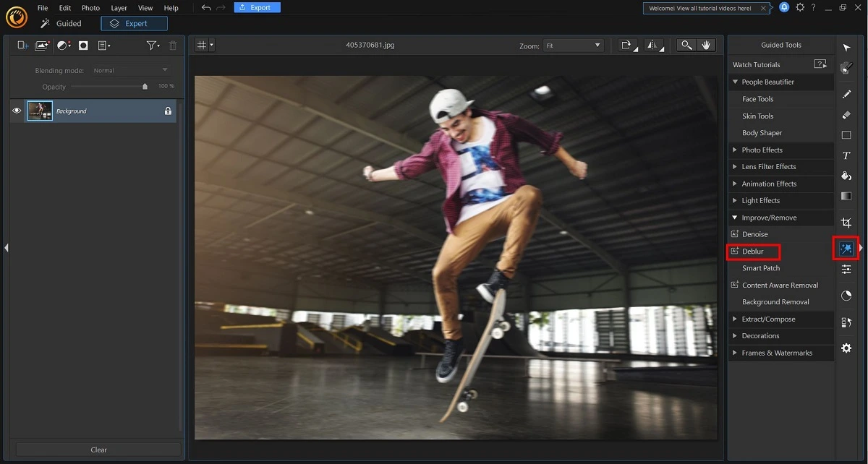The width and height of the screenshot is (868, 464).
Task: Open the Layer menu
Action: (x=119, y=8)
